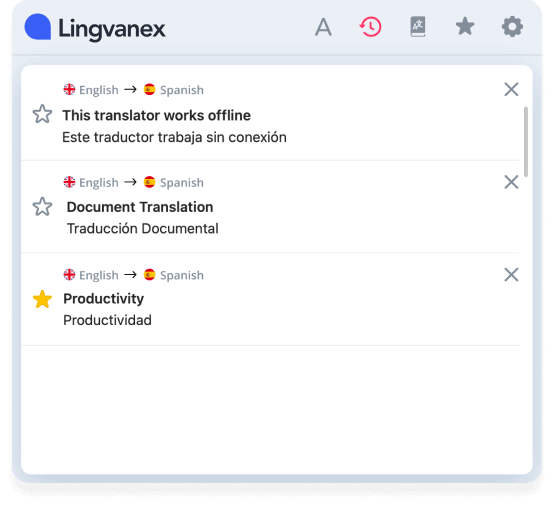Click 'Spanish' label in the Document Translation entry

pos(182,183)
